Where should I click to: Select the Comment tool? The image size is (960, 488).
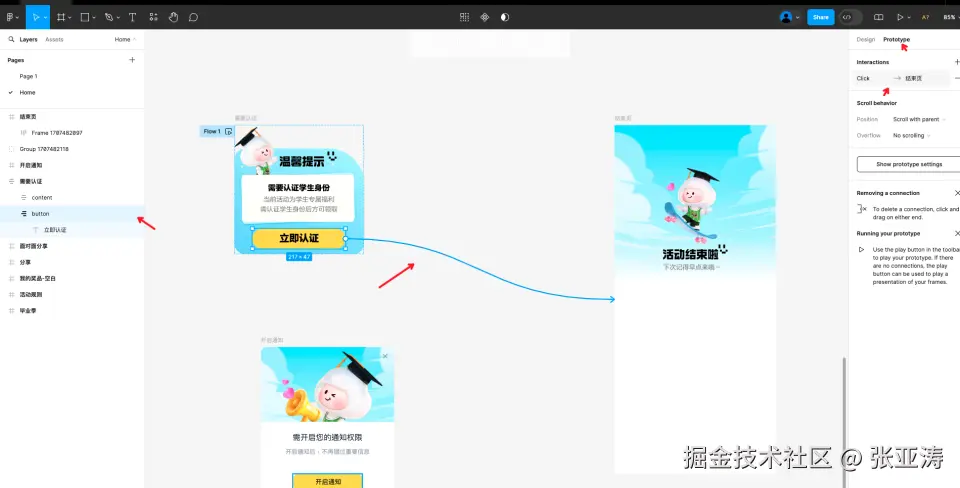pos(193,17)
